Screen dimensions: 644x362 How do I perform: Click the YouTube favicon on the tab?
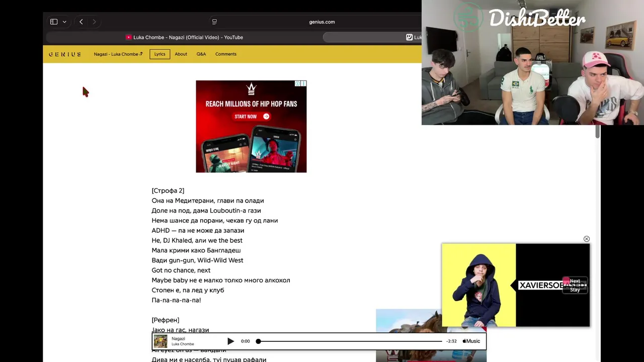(129, 37)
